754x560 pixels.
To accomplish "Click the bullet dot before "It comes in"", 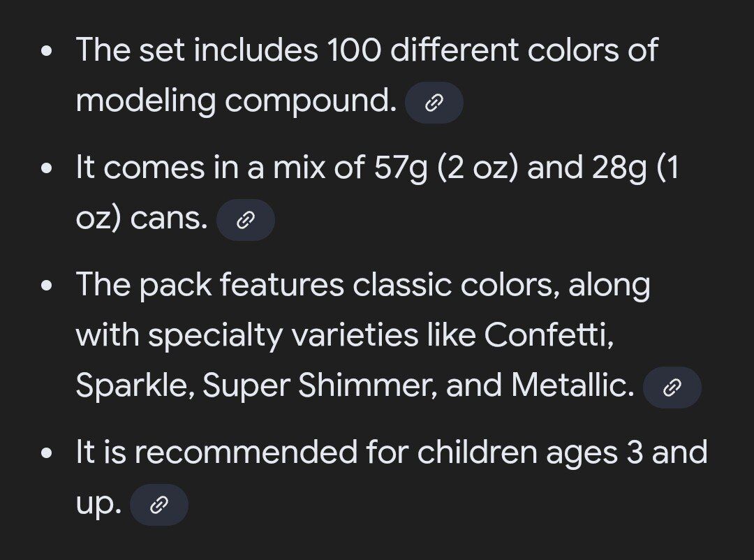I will pyautogui.click(x=46, y=169).
